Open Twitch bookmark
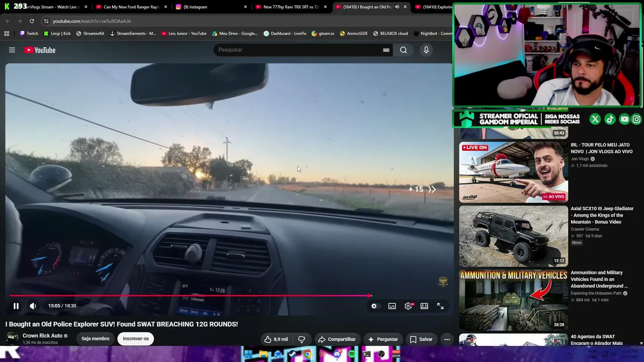The height and width of the screenshot is (362, 644). point(29,34)
